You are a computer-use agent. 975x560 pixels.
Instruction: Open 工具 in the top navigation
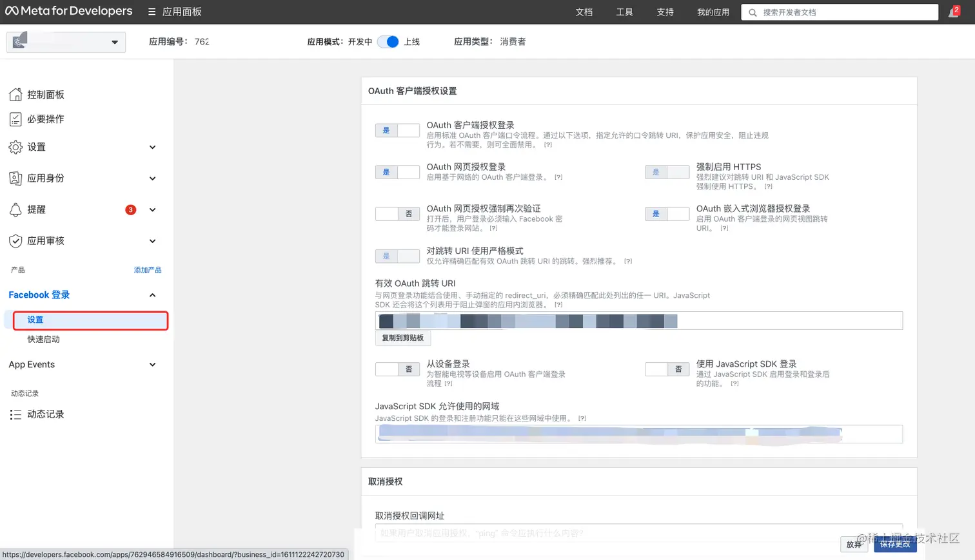click(x=624, y=12)
